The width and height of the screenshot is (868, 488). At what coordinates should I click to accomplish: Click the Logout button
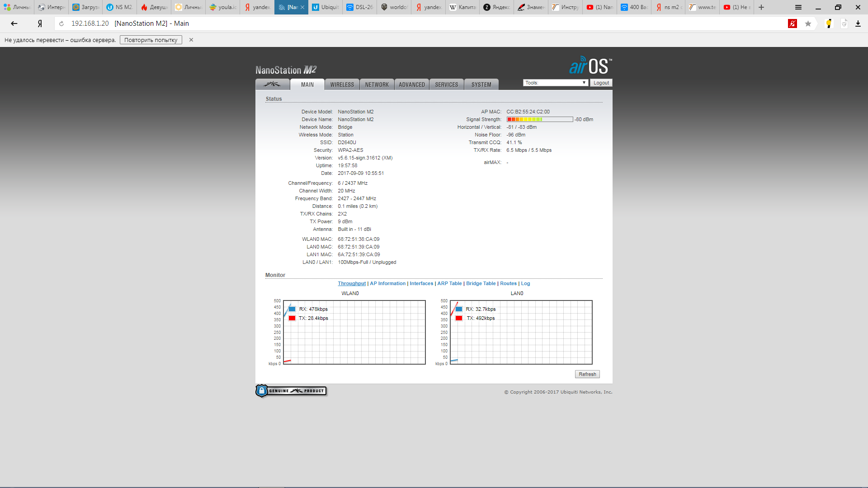(x=601, y=83)
